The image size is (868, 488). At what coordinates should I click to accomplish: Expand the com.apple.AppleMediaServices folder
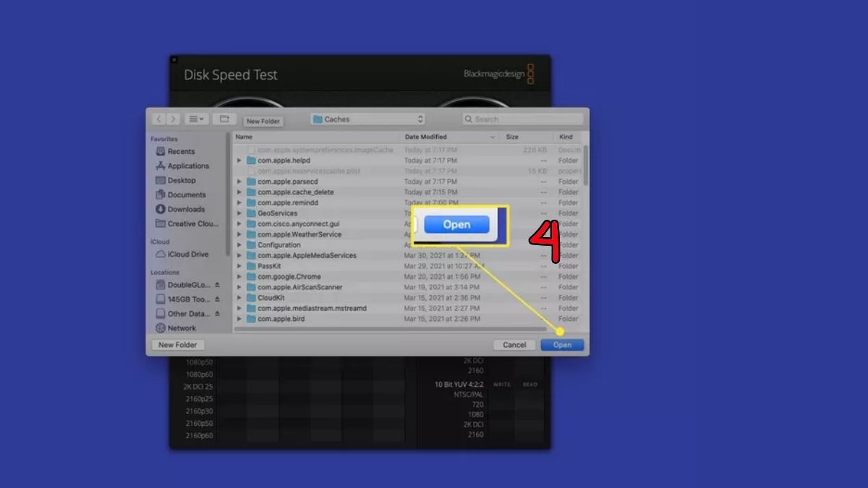(239, 255)
